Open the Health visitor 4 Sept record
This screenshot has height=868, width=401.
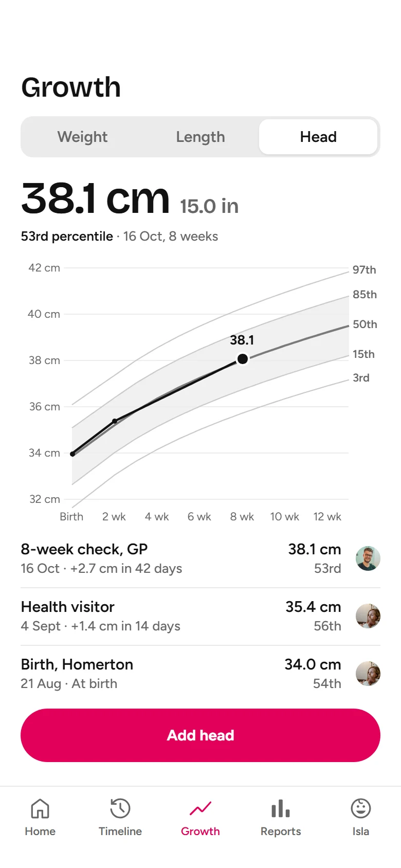point(200,617)
